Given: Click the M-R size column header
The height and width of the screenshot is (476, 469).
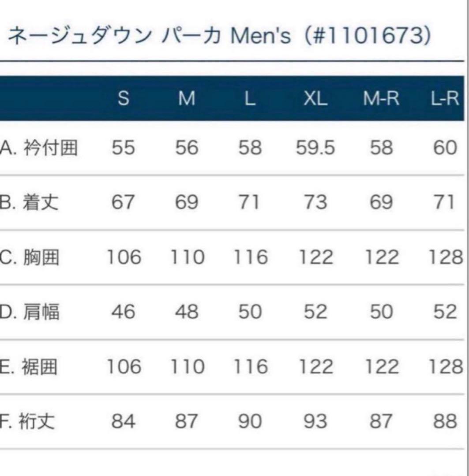Looking at the screenshot, I should click(x=381, y=99).
